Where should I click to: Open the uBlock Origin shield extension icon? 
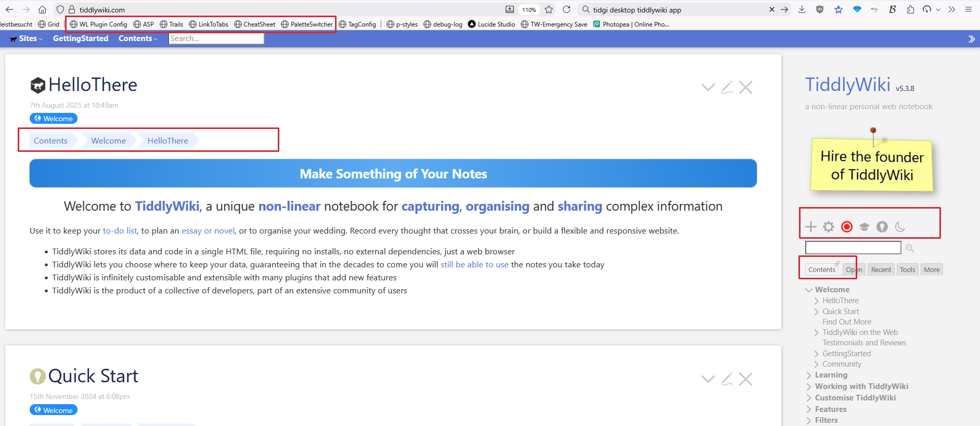820,9
